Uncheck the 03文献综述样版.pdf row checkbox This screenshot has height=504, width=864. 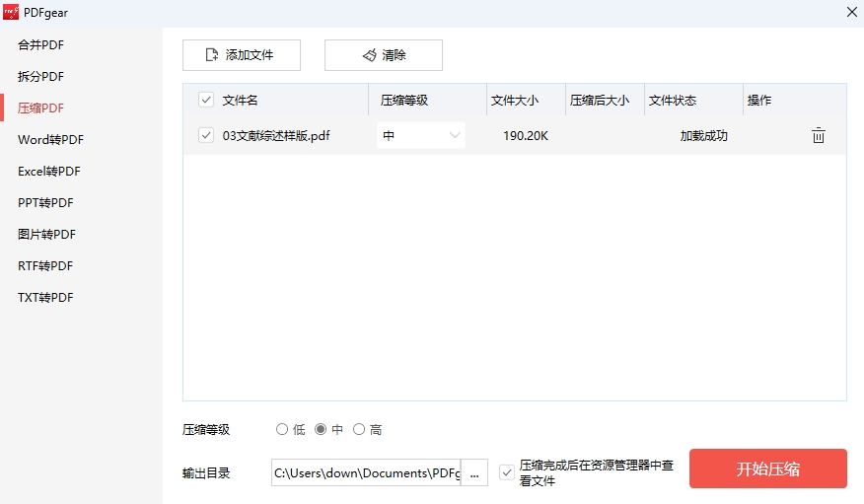coord(206,136)
